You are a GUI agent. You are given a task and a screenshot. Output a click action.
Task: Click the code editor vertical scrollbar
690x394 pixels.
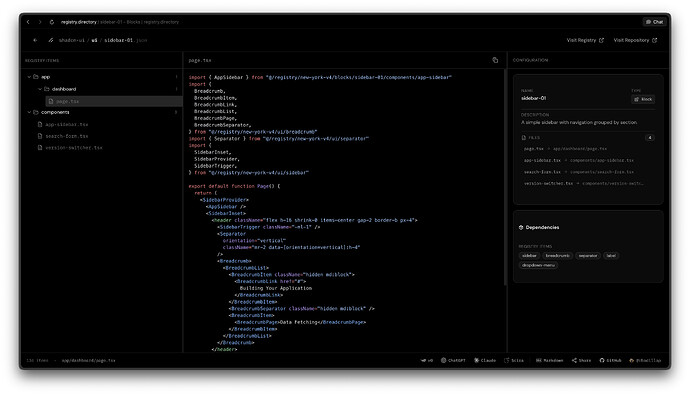(x=505, y=176)
